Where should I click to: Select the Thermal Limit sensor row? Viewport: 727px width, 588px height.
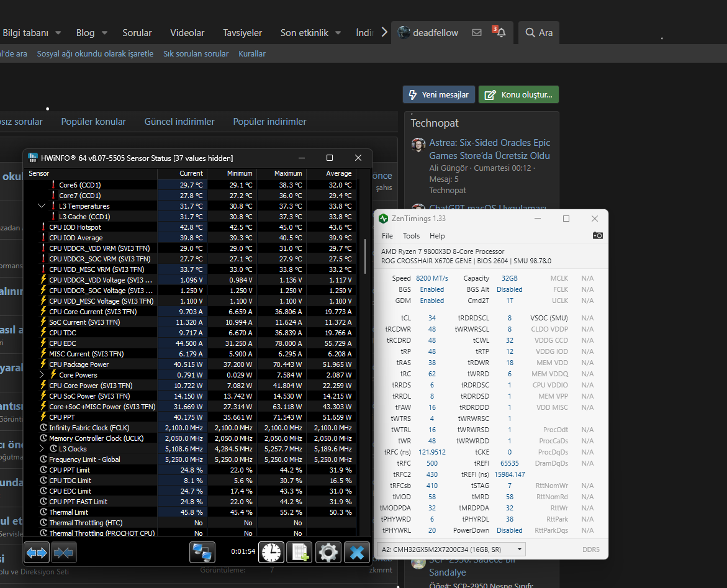click(x=190, y=512)
